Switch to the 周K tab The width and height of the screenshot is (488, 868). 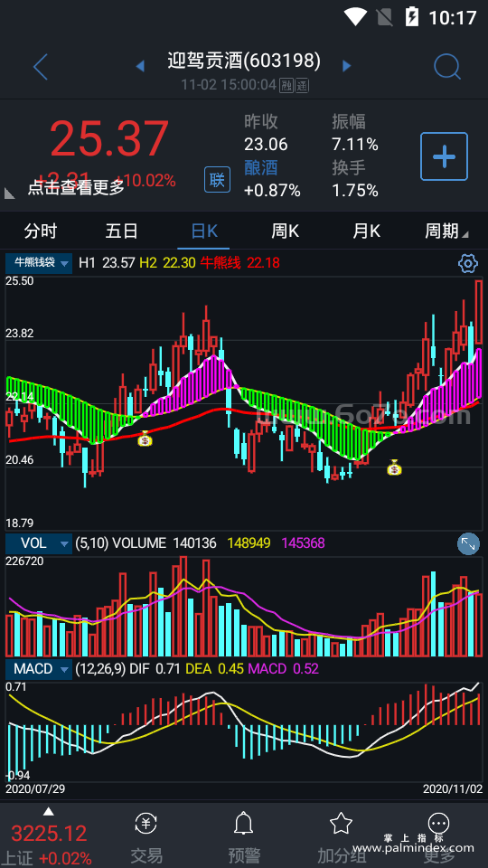pos(285,231)
